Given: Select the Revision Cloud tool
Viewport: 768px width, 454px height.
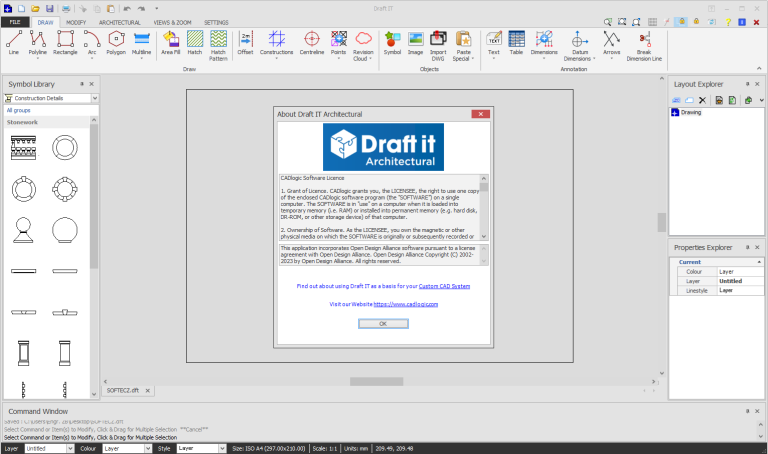Looking at the screenshot, I should (363, 45).
